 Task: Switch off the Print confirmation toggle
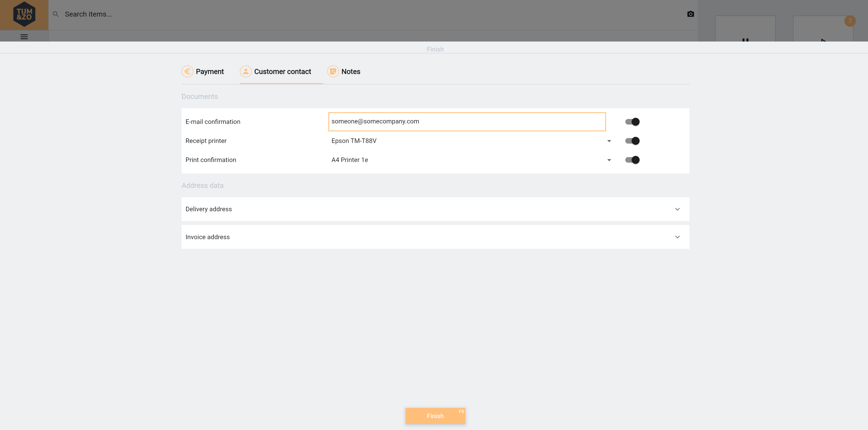coord(632,160)
